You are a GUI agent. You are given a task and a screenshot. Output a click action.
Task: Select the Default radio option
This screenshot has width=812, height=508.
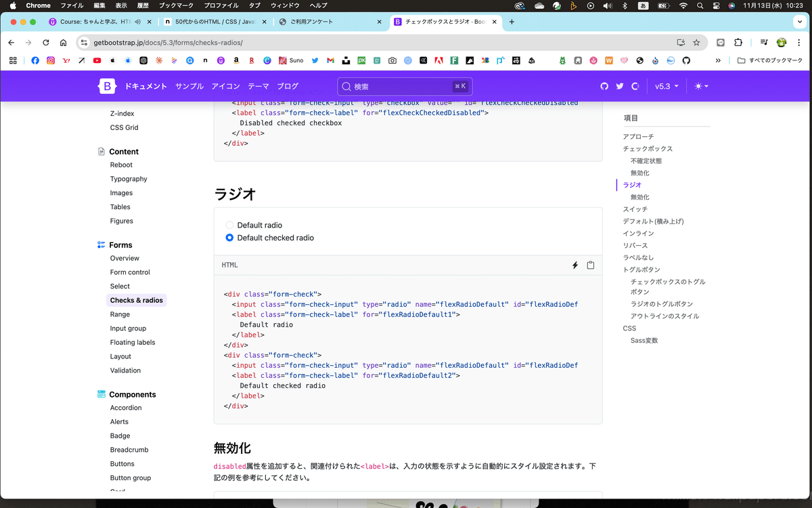[229, 225]
